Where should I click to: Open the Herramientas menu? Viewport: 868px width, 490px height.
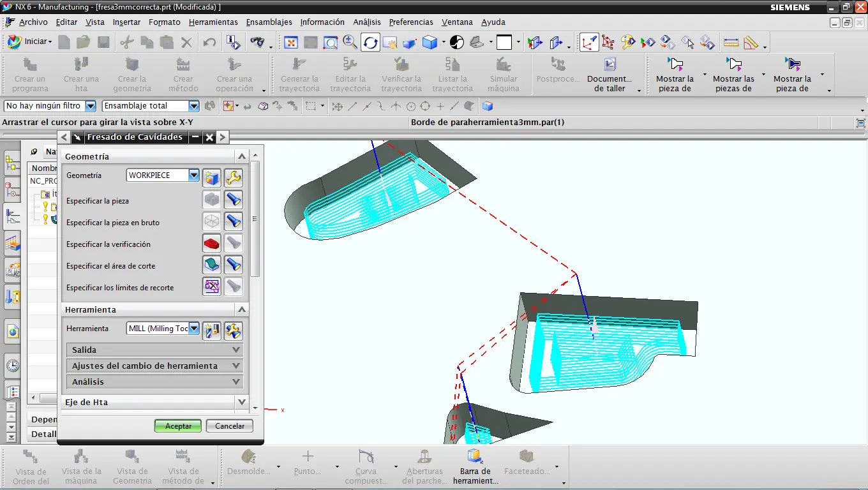point(213,22)
